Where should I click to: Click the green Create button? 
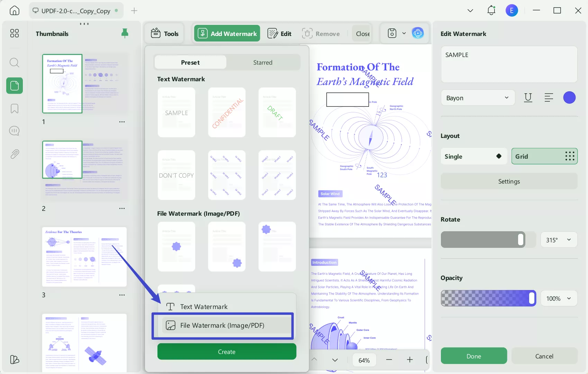click(x=227, y=352)
